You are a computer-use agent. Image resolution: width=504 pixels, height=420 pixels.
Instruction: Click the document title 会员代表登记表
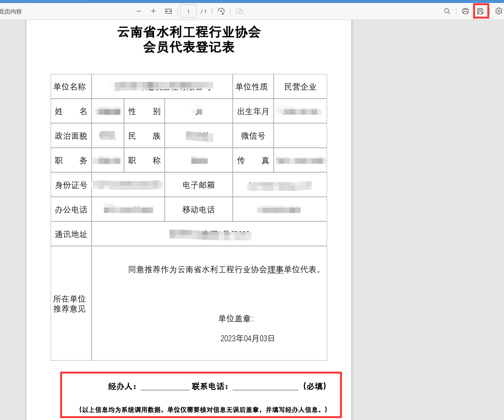point(189,47)
